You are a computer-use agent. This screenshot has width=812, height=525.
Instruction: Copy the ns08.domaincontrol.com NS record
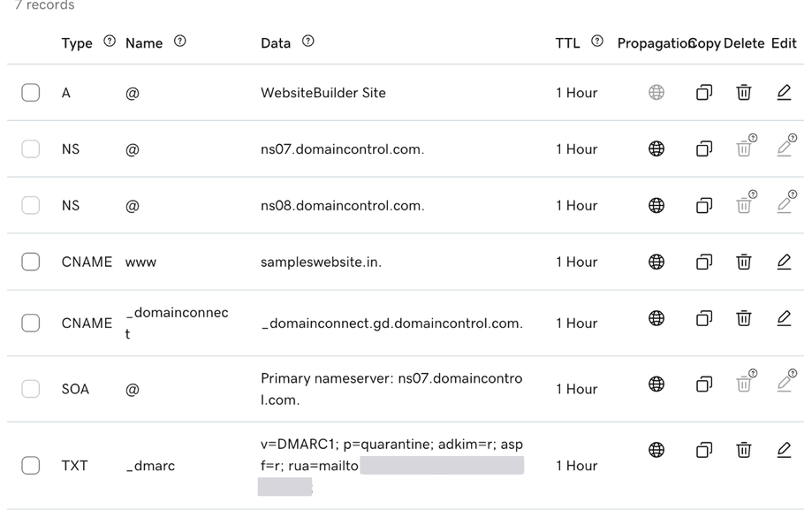pos(704,205)
